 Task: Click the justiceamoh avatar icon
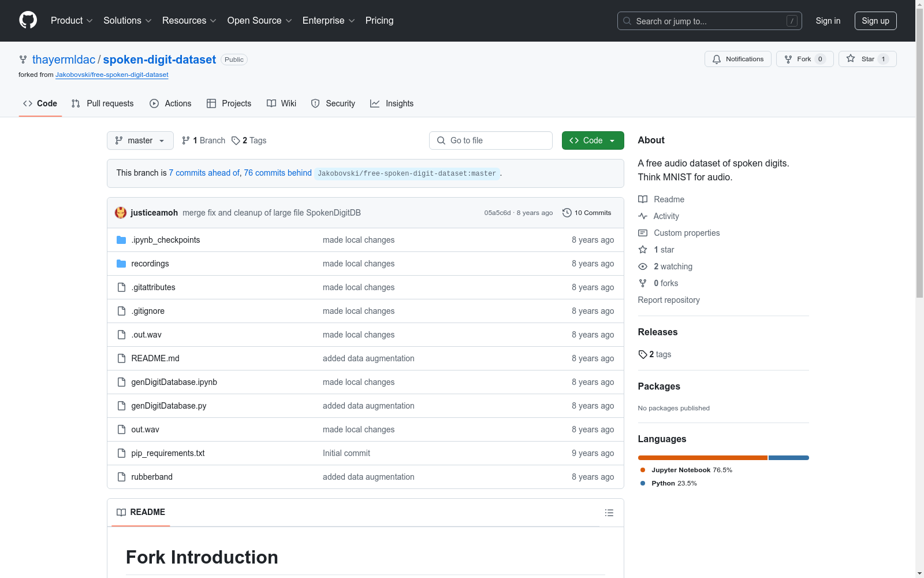pyautogui.click(x=121, y=213)
